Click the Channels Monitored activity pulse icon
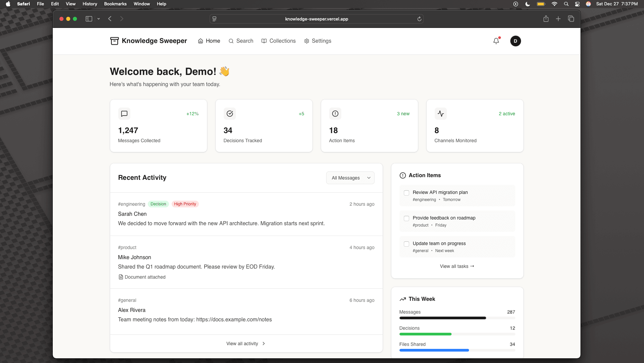The height and width of the screenshot is (363, 644). (x=441, y=114)
